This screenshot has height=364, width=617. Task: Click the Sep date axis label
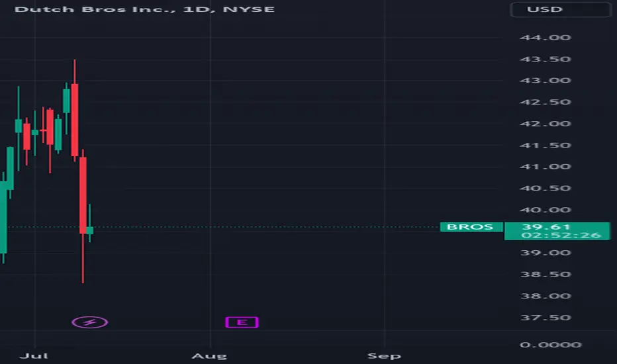click(384, 356)
